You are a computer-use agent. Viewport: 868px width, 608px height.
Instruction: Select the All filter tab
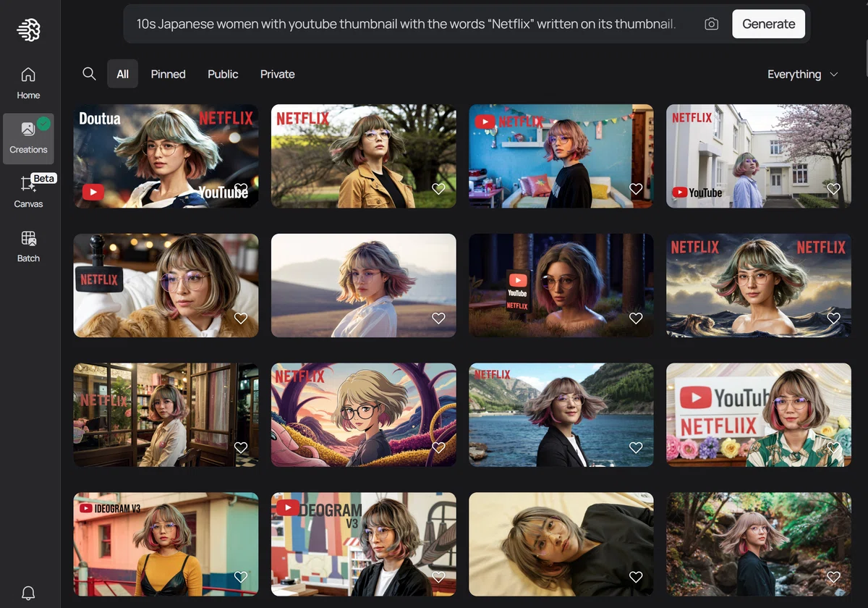(122, 74)
